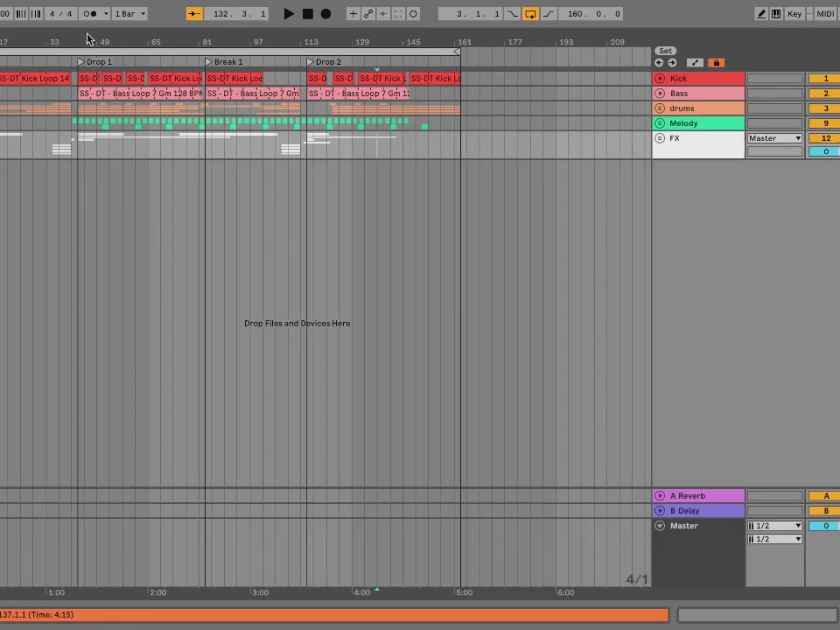The height and width of the screenshot is (630, 840).
Task: Click the 4 / 4 time signature field
Action: tap(61, 14)
